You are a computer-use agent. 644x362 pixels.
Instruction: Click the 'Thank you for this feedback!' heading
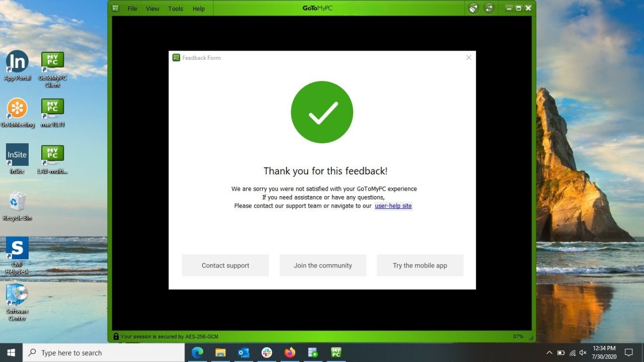[326, 171]
